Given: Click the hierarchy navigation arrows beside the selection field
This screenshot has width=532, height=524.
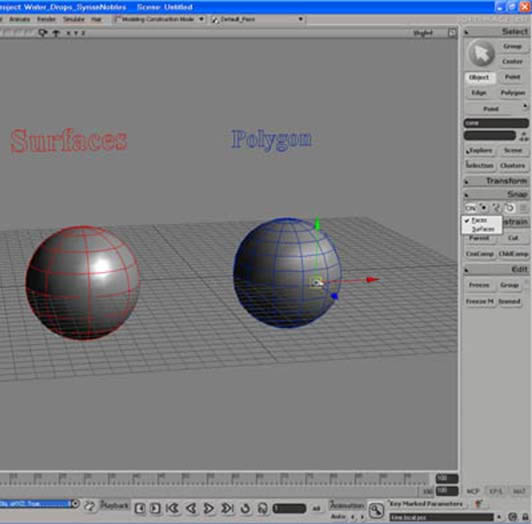Looking at the screenshot, I should (x=524, y=136).
